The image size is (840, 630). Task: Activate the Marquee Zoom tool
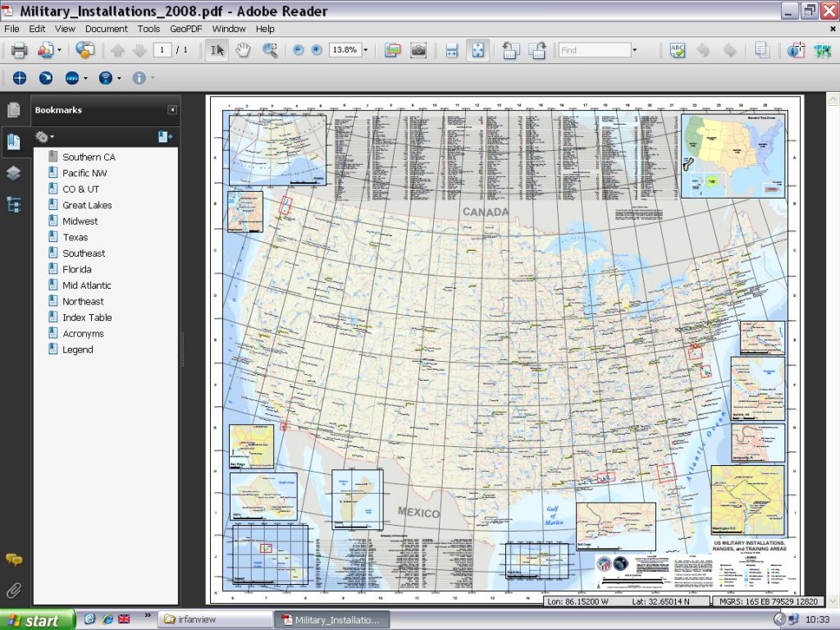[x=269, y=50]
